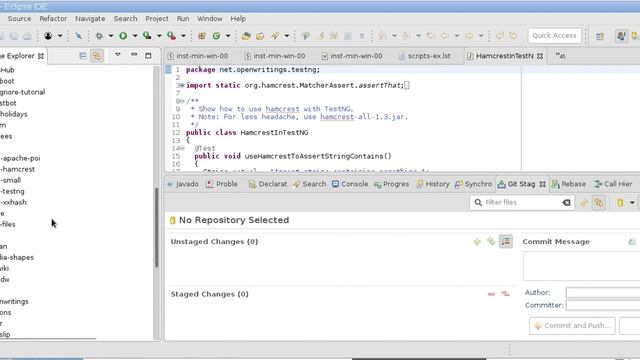Click the Package Explorer vertical scrollbar
The image size is (640, 360).
pyautogui.click(x=156, y=227)
